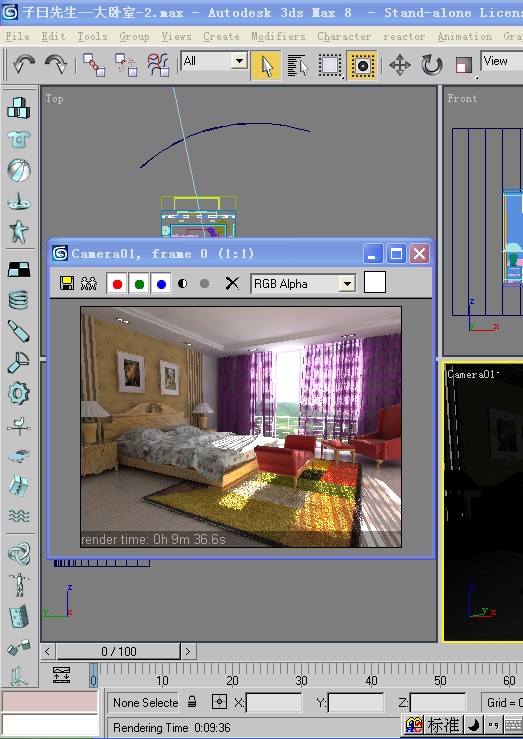Click the shirt icon in the left toolbar
The height and width of the screenshot is (739, 523).
(19, 139)
